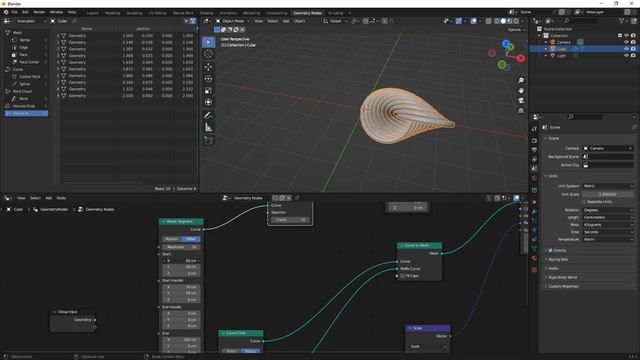Hide the Cube in outliner viewport
Viewport: 640px width, 360px height.
point(626,49)
